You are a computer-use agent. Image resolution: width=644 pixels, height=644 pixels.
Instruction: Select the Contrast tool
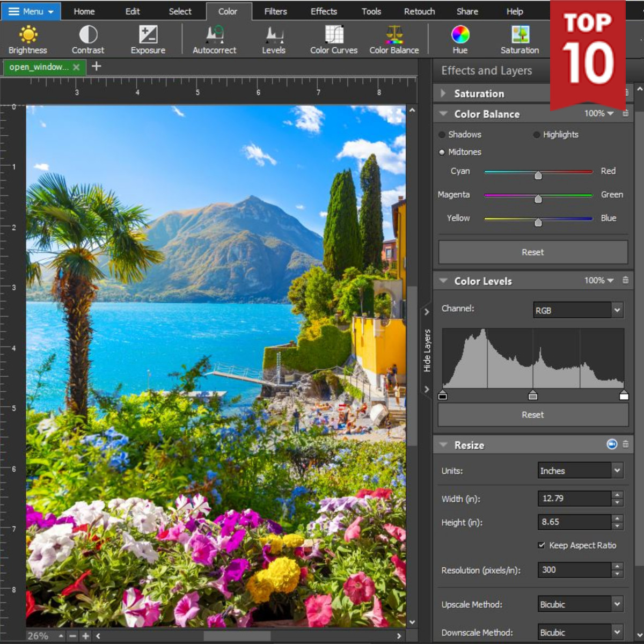[88, 40]
